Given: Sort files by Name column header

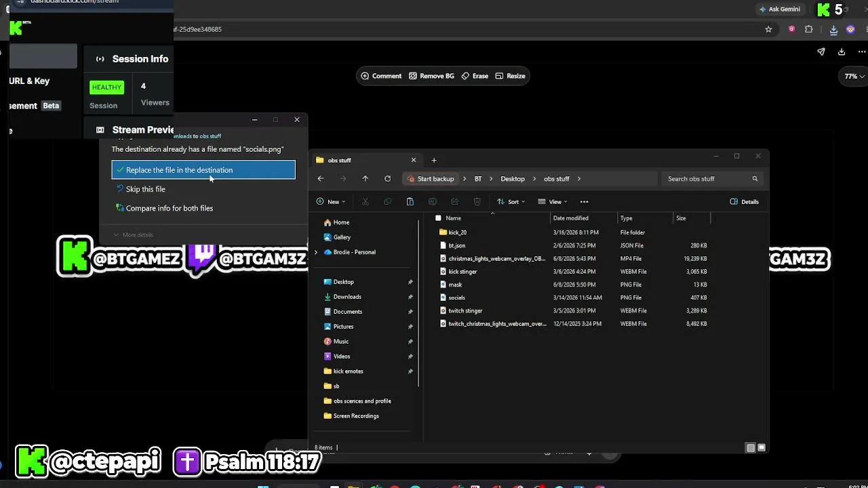Looking at the screenshot, I should [454, 218].
